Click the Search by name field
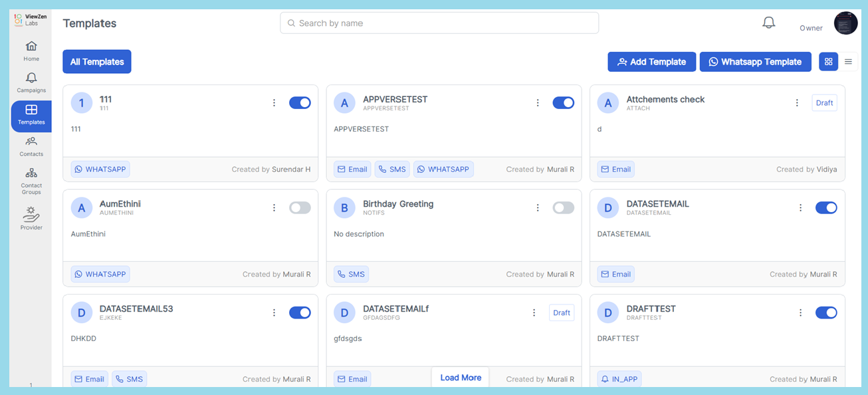Image resolution: width=868 pixels, height=395 pixels. coord(439,23)
